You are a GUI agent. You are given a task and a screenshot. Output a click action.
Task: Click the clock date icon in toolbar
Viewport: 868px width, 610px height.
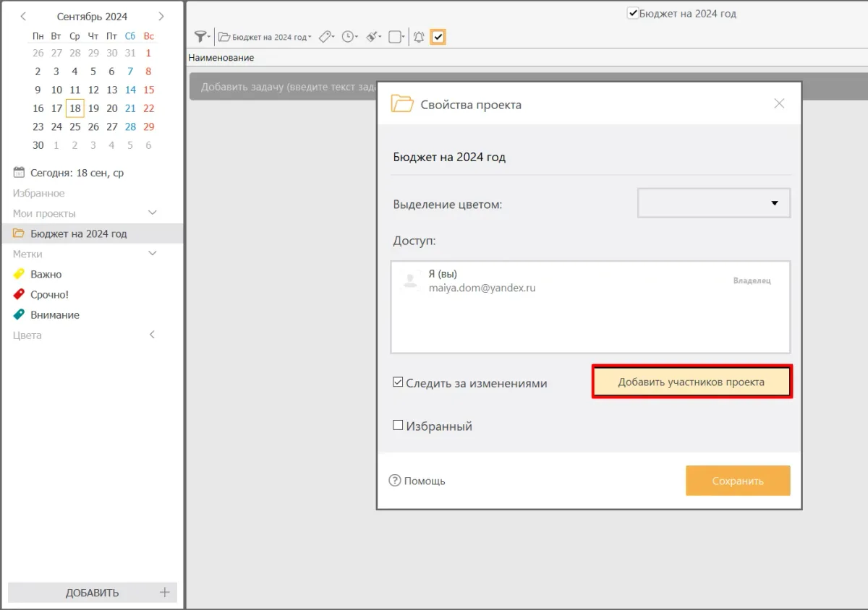349,37
